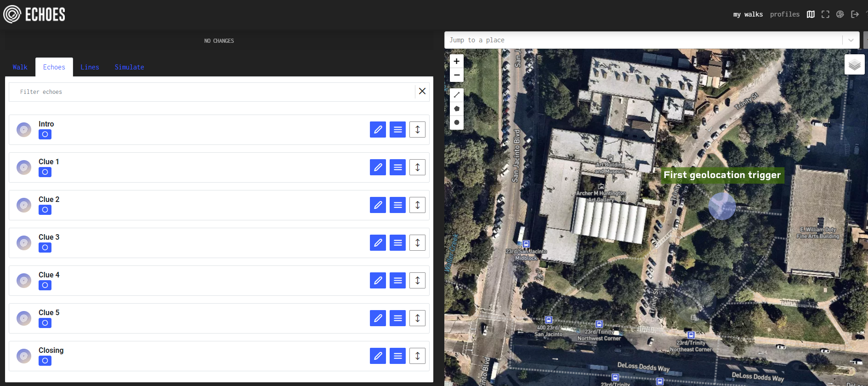
Task: Click the blue circle badge under Intro
Action: tap(45, 134)
